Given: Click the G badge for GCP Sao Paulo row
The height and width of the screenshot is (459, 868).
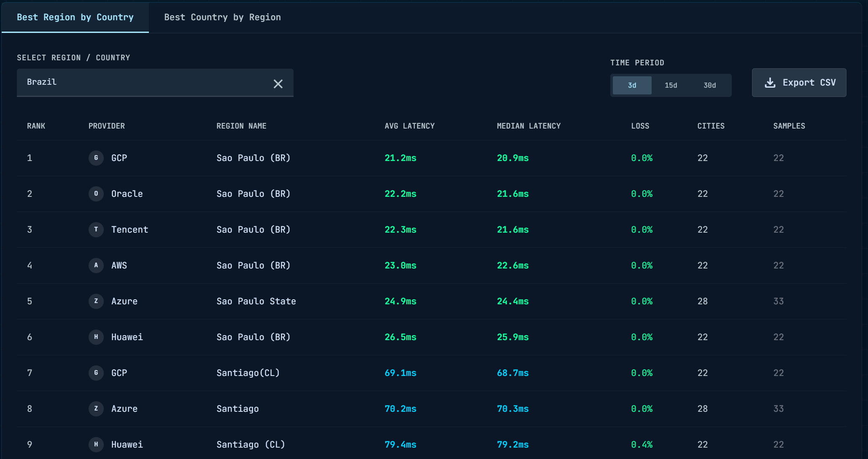Looking at the screenshot, I should coord(96,158).
